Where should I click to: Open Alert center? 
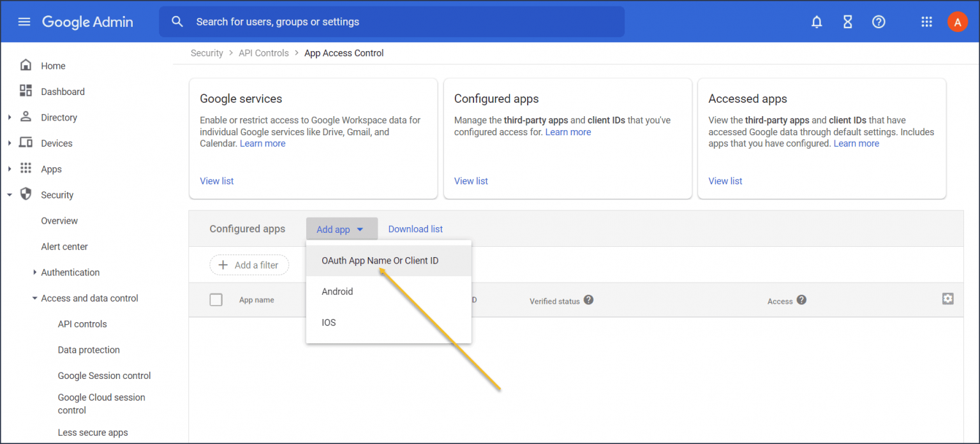pos(64,246)
